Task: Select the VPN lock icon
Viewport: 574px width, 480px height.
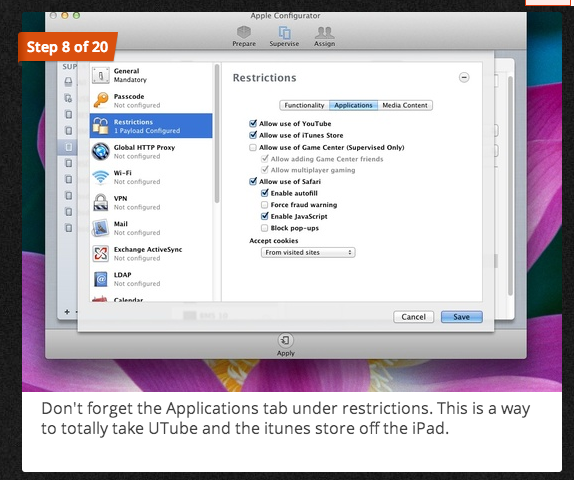Action: [x=101, y=202]
